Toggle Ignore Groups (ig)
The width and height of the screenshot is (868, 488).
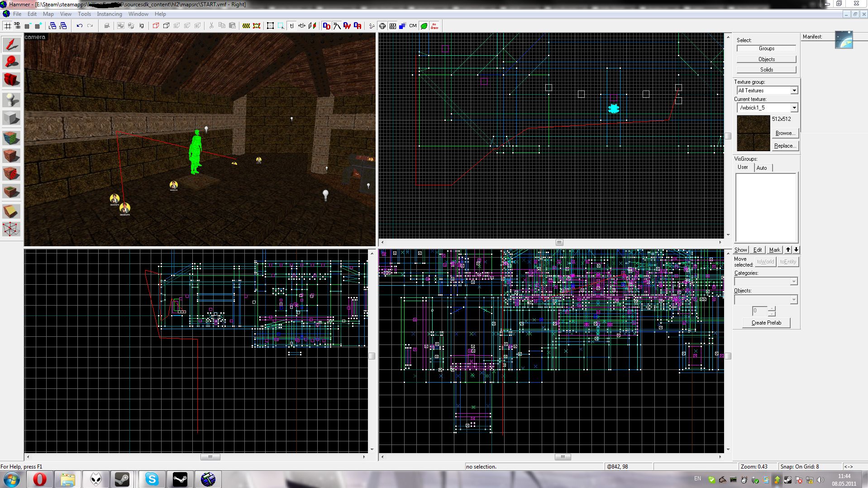click(142, 26)
